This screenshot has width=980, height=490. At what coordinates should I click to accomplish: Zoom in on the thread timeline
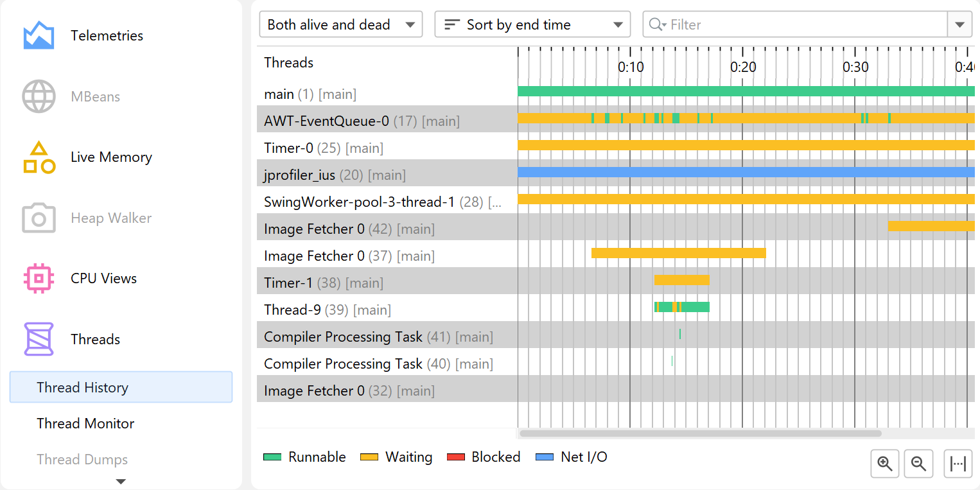coord(885,464)
